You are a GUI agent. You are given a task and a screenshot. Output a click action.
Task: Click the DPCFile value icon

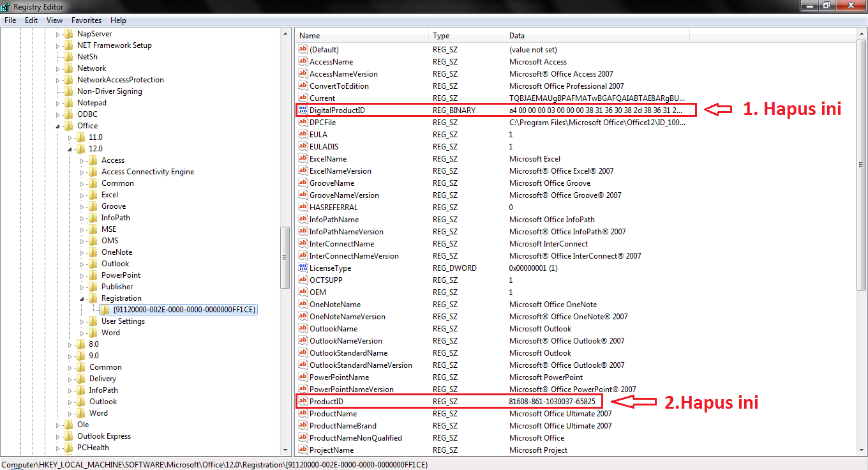[303, 123]
